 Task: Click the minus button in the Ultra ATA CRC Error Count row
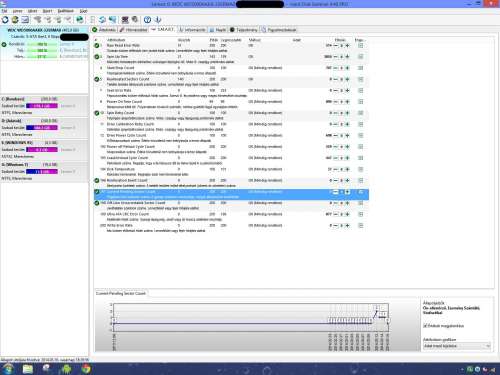pyautogui.click(x=336, y=214)
